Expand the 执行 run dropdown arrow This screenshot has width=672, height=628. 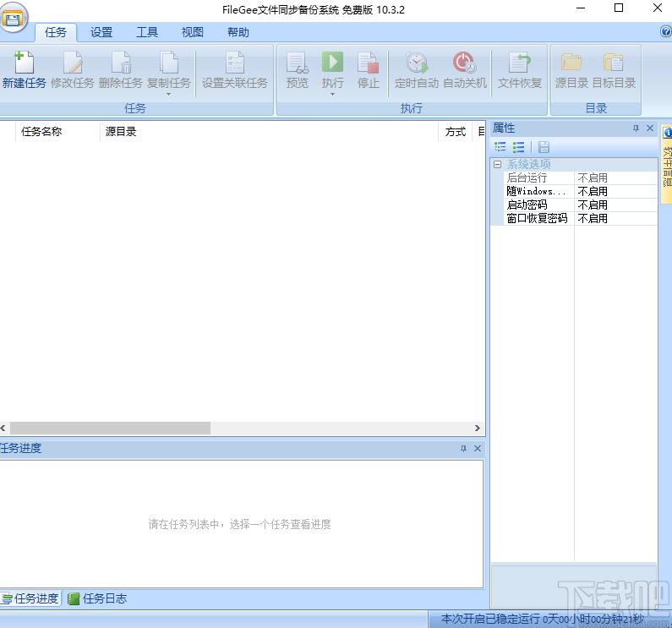[x=332, y=94]
